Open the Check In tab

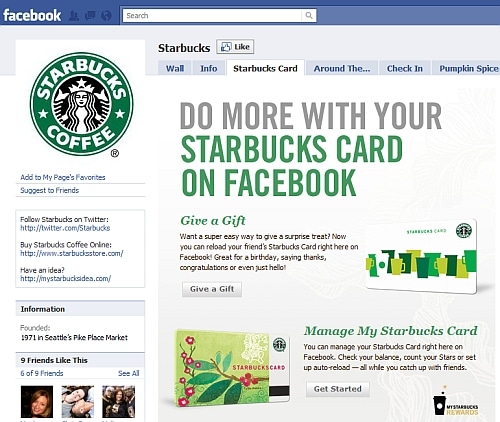(404, 68)
